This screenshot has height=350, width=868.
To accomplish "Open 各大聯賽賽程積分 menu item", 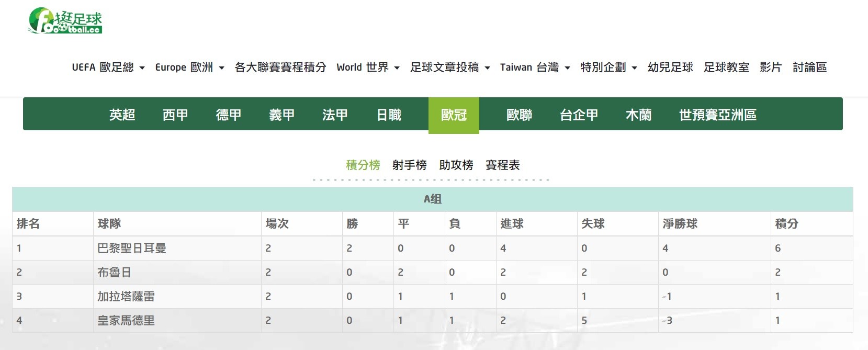I will coord(280,67).
